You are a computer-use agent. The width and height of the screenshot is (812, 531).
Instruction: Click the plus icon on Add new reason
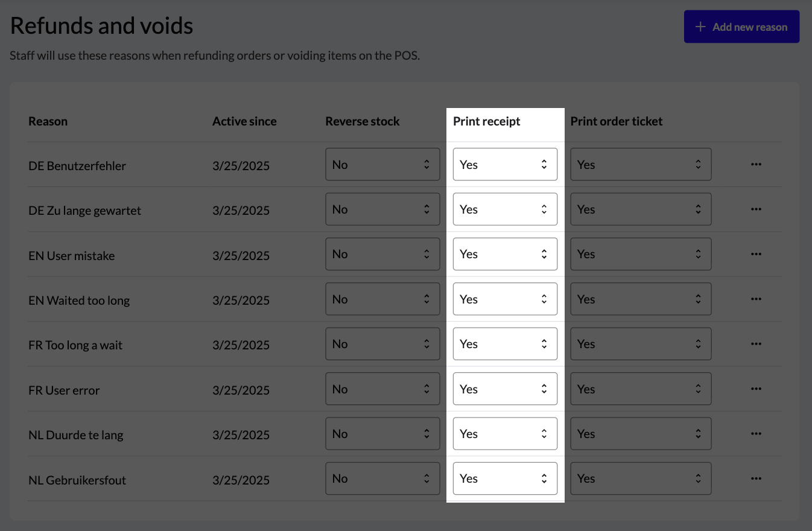[700, 26]
